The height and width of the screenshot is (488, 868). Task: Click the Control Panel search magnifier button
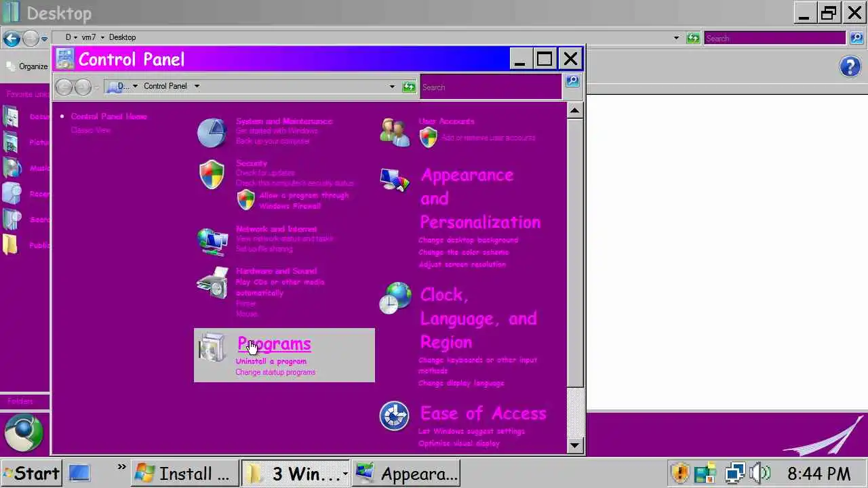point(572,81)
